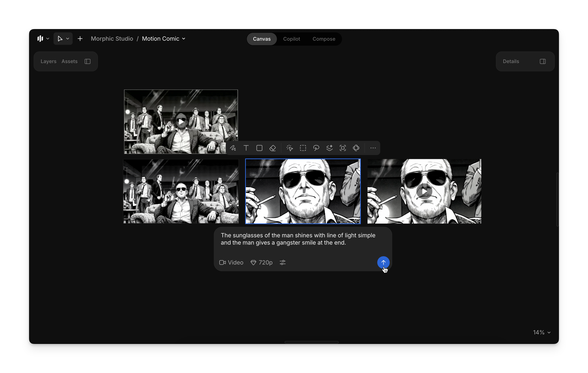Open generation settings sliders icon
Image resolution: width=588 pixels, height=373 pixels.
click(x=283, y=262)
